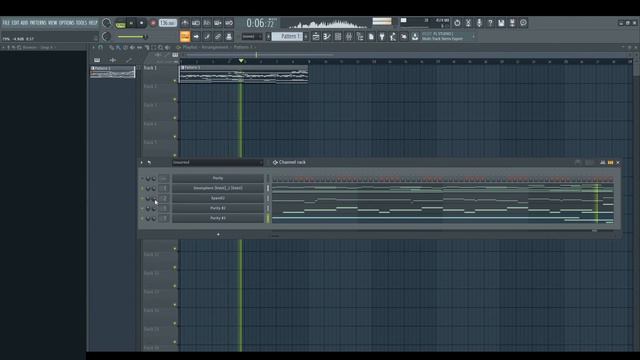Click the 136 tempo field
This screenshot has width=640, height=360.
tap(167, 23)
